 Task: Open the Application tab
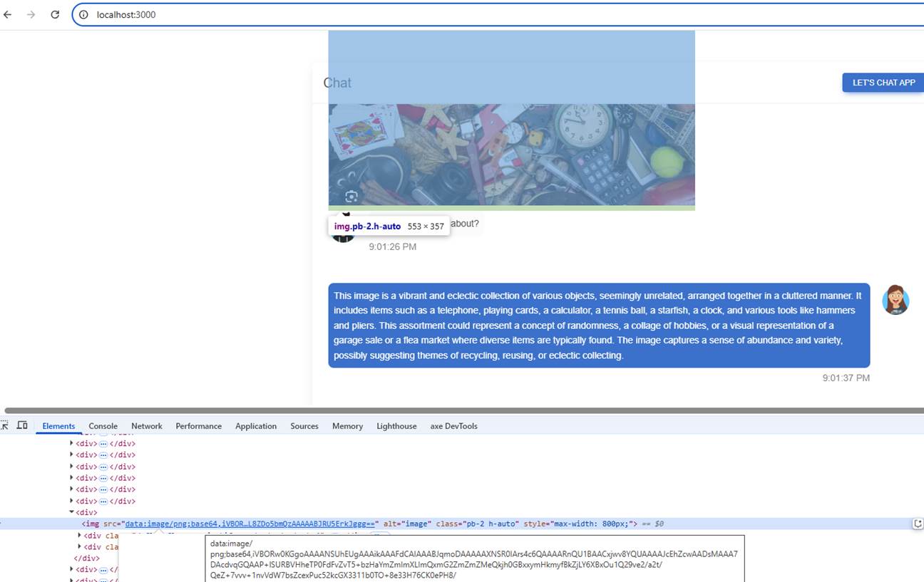tap(256, 426)
